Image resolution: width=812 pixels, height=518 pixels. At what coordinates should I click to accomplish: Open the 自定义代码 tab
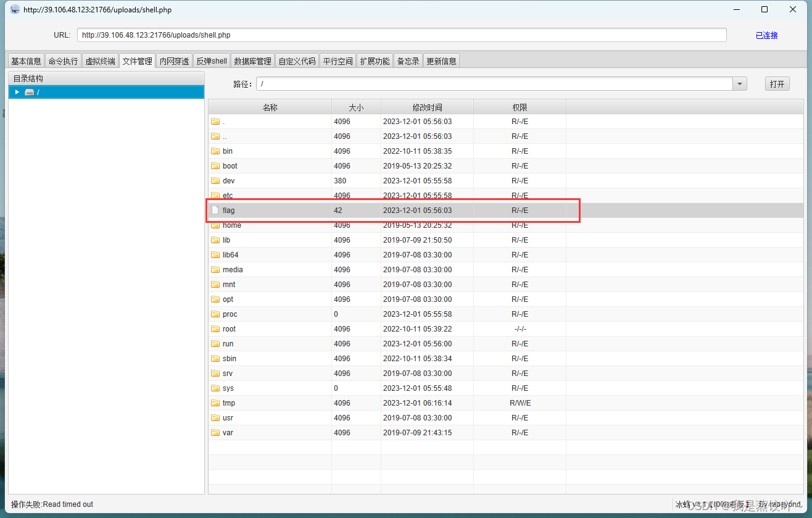[297, 61]
